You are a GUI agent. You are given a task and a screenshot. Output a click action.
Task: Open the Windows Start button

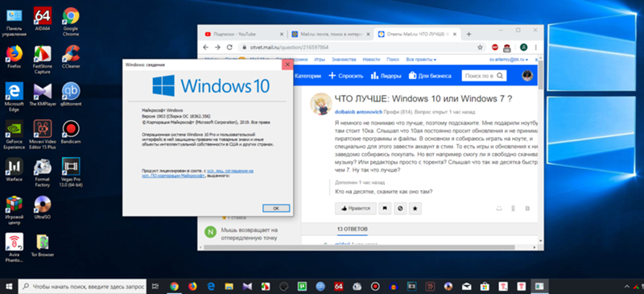[9, 286]
